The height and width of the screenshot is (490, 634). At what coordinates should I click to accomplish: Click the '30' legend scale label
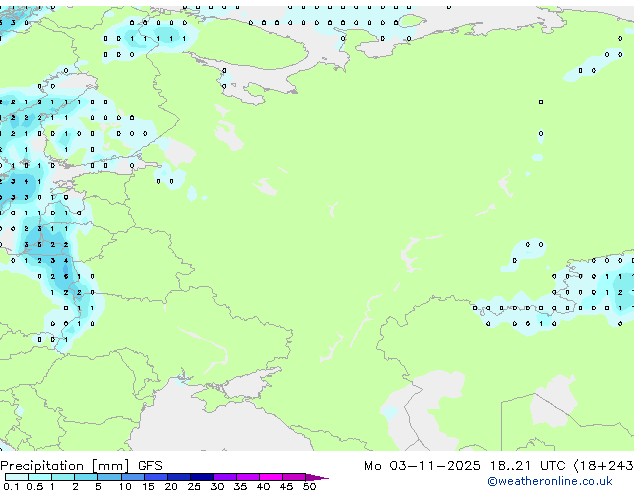pos(217,486)
